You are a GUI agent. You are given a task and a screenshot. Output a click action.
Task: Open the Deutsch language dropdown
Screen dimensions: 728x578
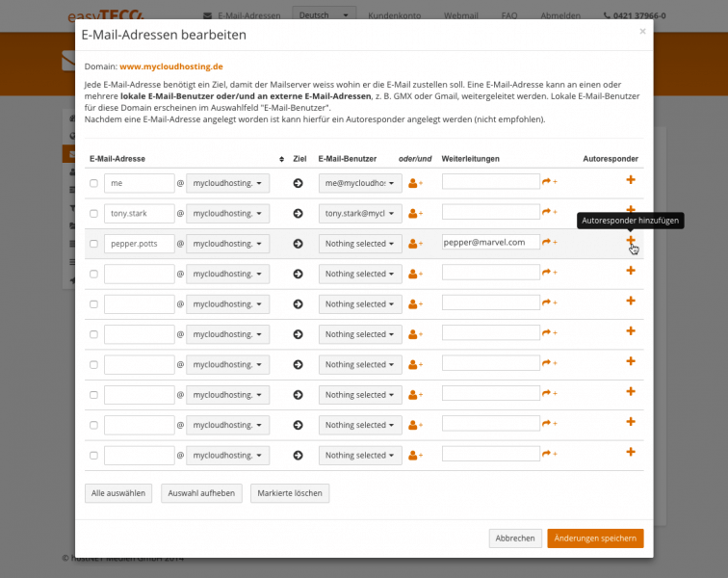tap(325, 15)
